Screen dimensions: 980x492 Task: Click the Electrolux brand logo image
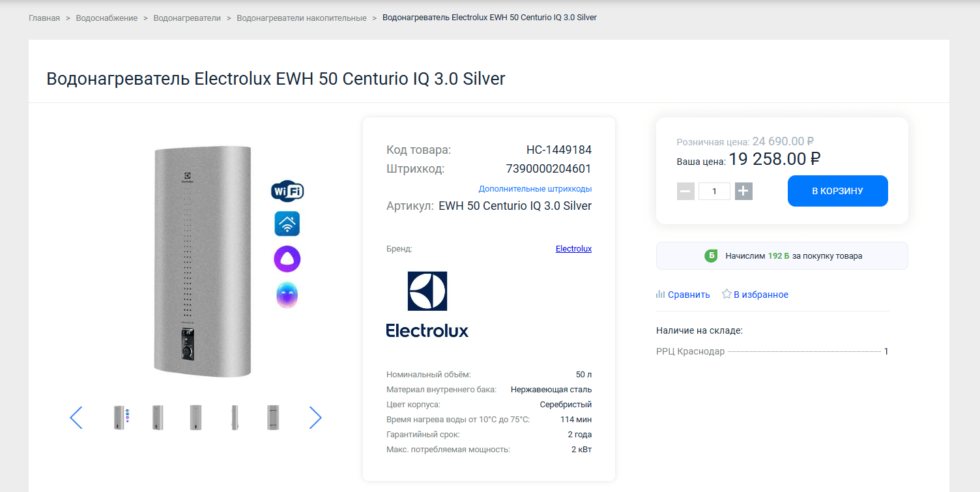(427, 304)
